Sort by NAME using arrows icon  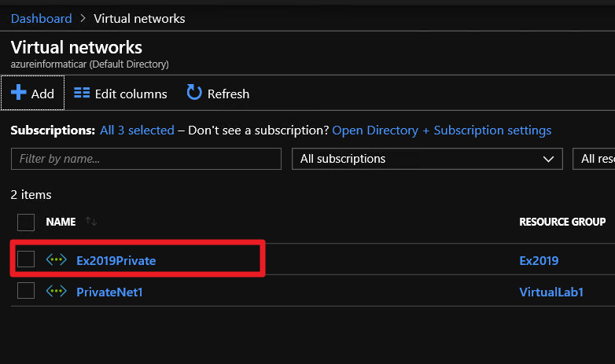tap(91, 221)
